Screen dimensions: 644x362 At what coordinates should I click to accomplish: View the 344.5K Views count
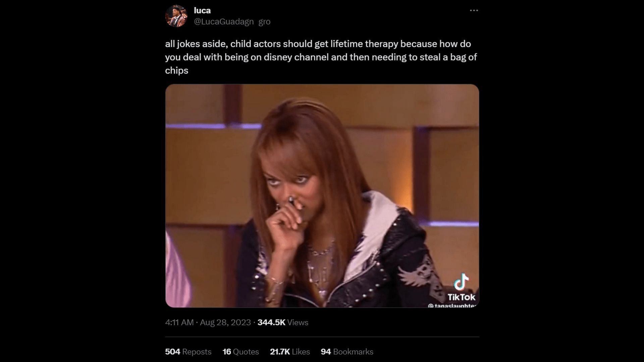[283, 322]
